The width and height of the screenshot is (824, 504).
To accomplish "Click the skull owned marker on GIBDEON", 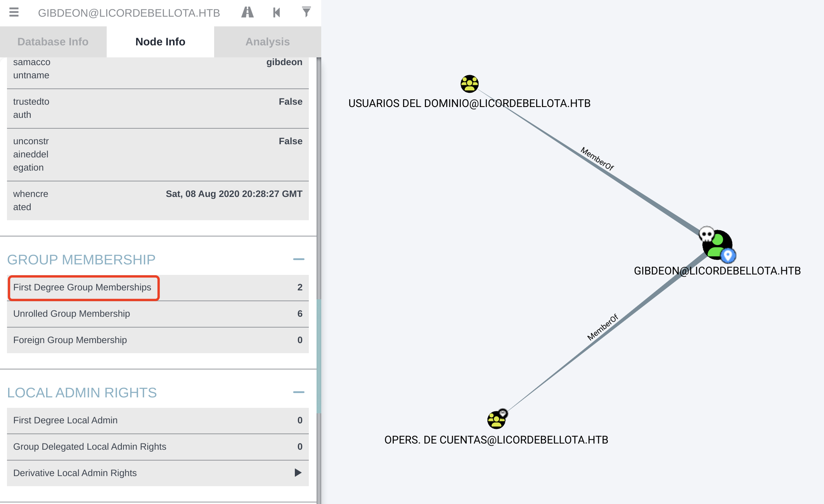I will (x=706, y=234).
